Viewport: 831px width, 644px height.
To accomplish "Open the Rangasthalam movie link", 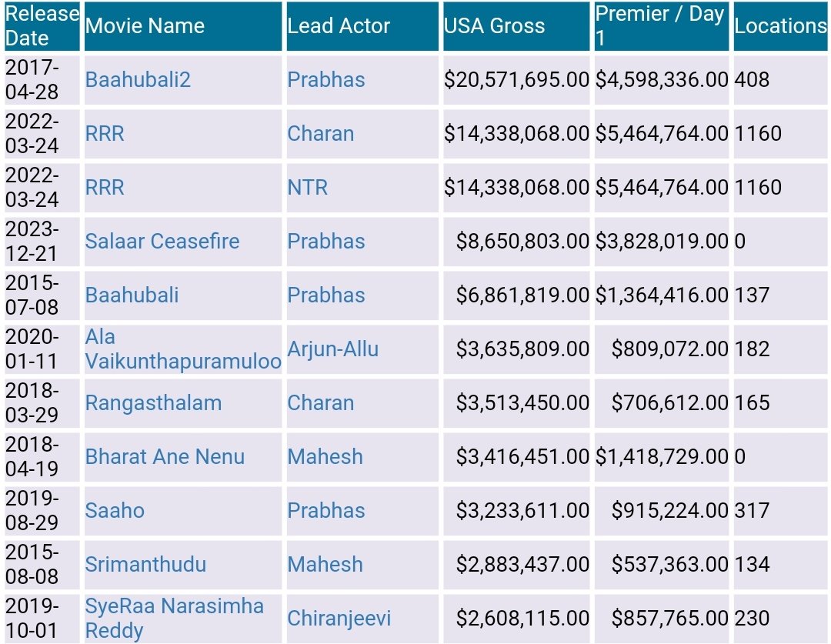I will tap(153, 403).
